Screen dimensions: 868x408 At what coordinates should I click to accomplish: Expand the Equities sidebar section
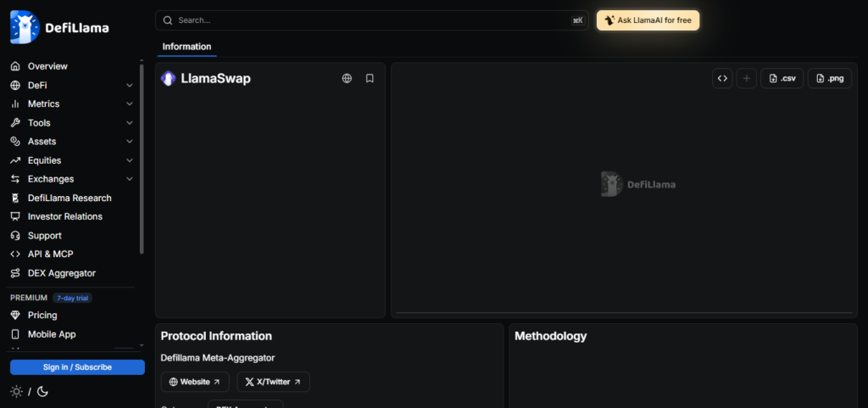pos(130,160)
